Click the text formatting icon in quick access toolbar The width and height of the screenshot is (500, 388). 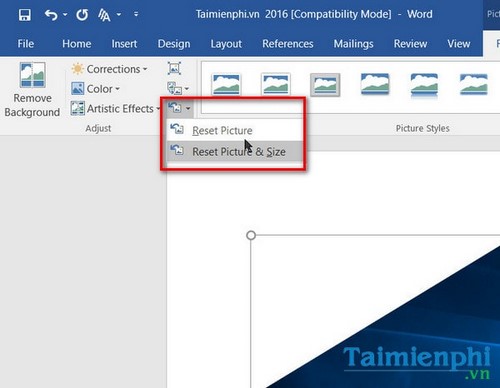(104, 15)
